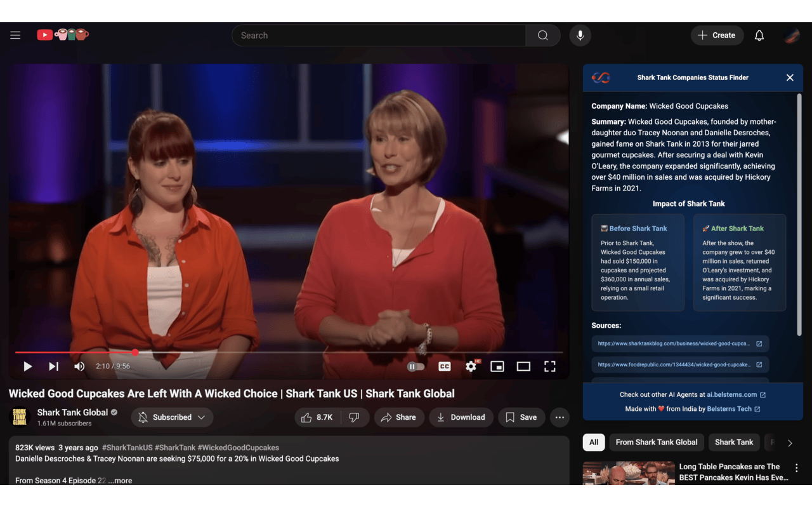This screenshot has height=508, width=812.
Task: Enable miniplayer mode
Action: [497, 366]
